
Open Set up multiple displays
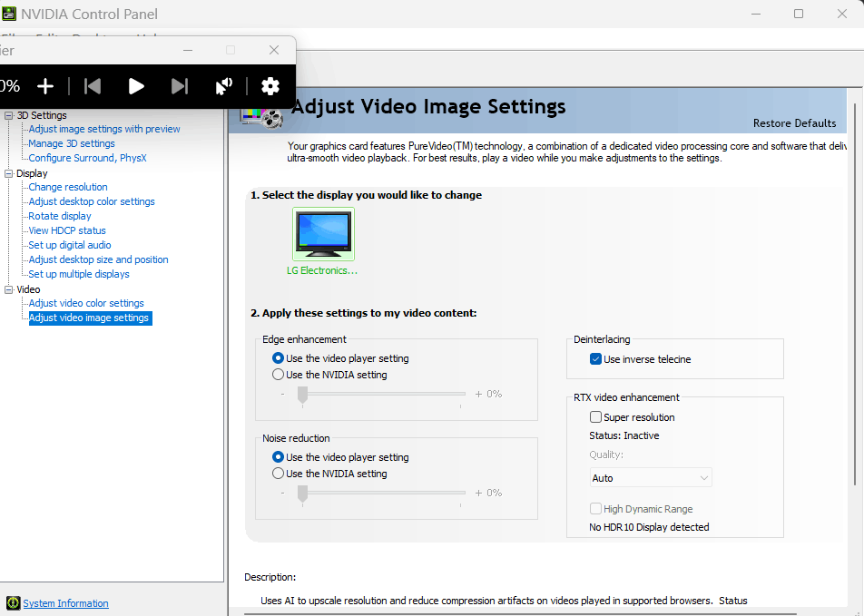[x=79, y=274]
